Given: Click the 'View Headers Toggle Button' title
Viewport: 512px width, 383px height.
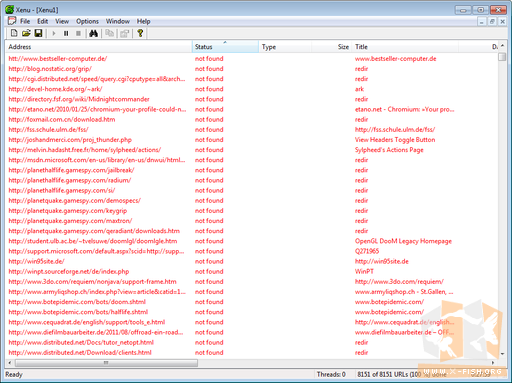Looking at the screenshot, I should [x=395, y=140].
